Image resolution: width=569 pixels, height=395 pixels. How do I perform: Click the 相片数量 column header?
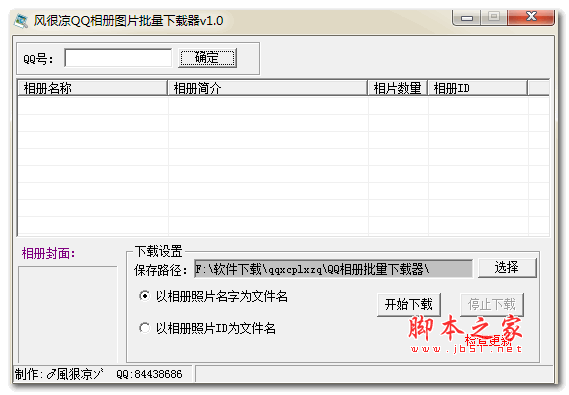[397, 88]
